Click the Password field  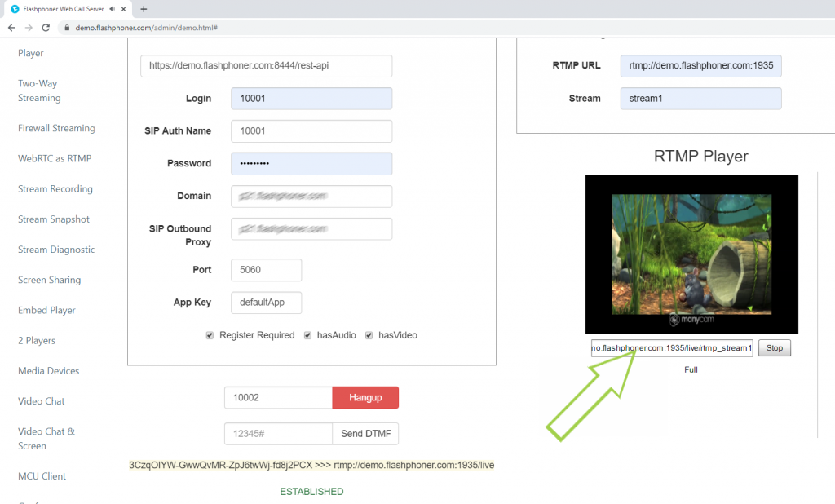pyautogui.click(x=311, y=164)
